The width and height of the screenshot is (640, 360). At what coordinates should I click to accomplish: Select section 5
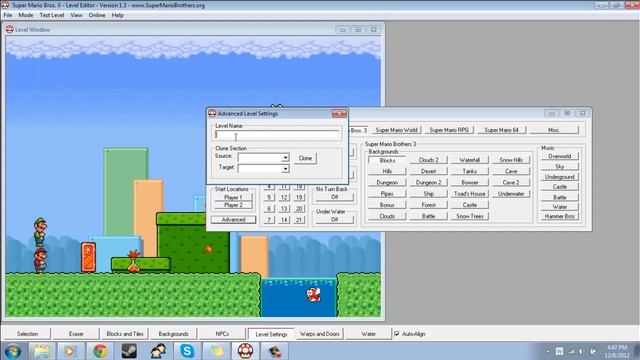click(x=269, y=198)
